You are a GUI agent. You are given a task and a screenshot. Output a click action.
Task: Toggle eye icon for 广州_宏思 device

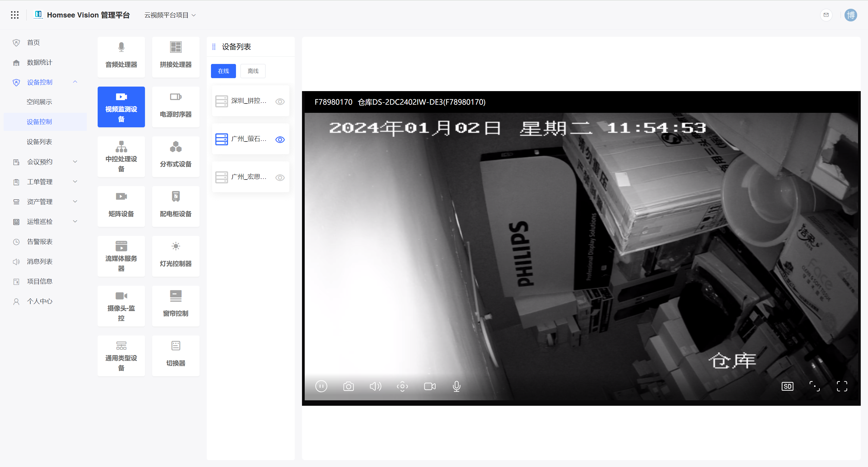(280, 178)
